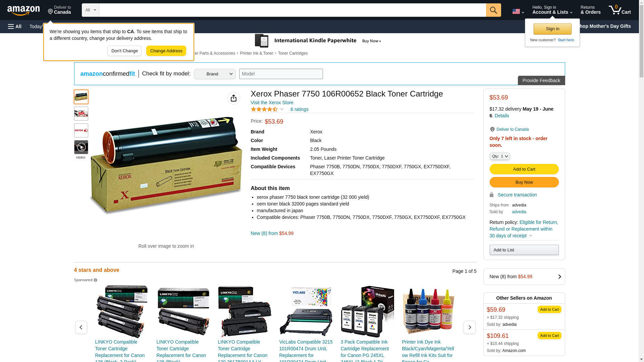Click the sponsored info icon

pyautogui.click(x=96, y=280)
